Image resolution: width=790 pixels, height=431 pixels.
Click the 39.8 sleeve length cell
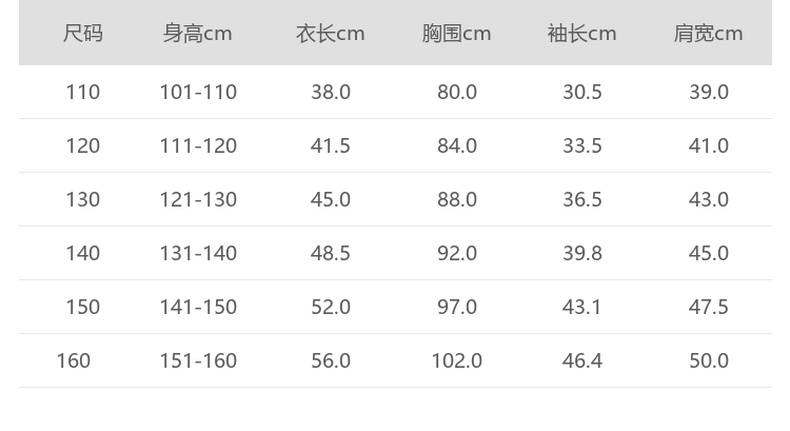pos(582,253)
